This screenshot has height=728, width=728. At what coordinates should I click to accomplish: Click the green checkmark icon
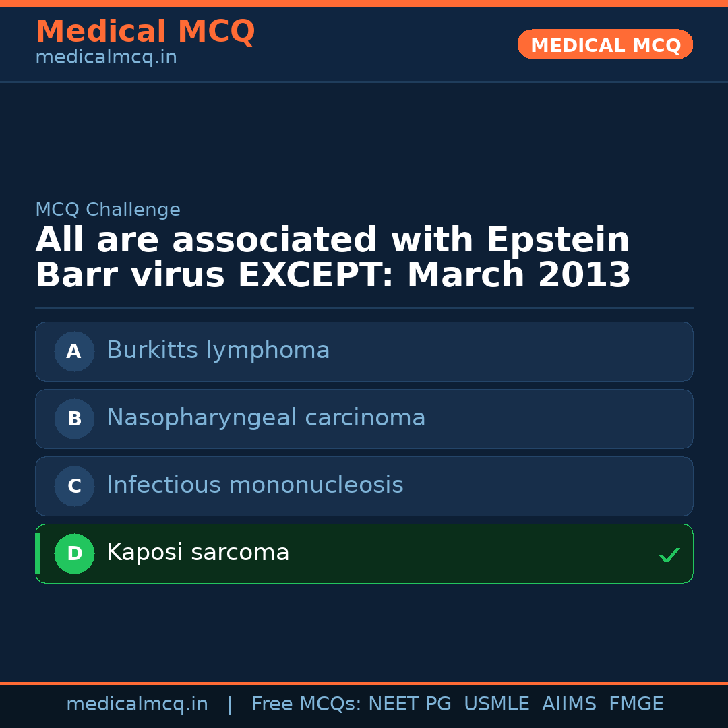pos(669,555)
